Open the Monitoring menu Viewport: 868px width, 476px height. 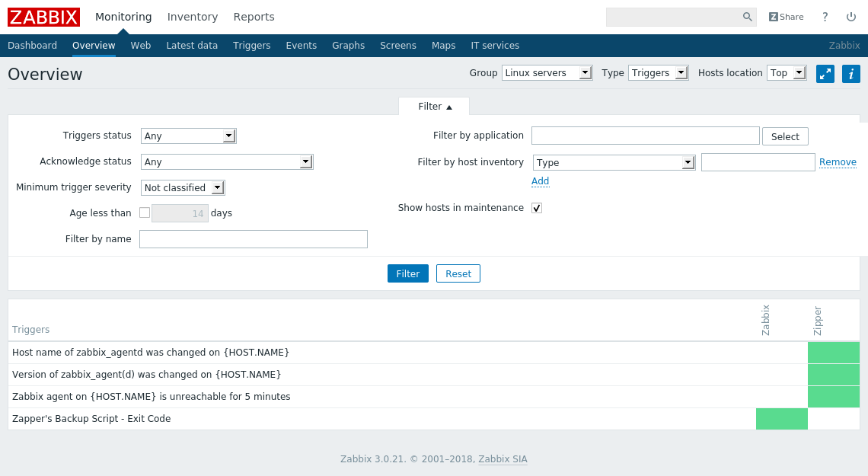[x=123, y=18]
